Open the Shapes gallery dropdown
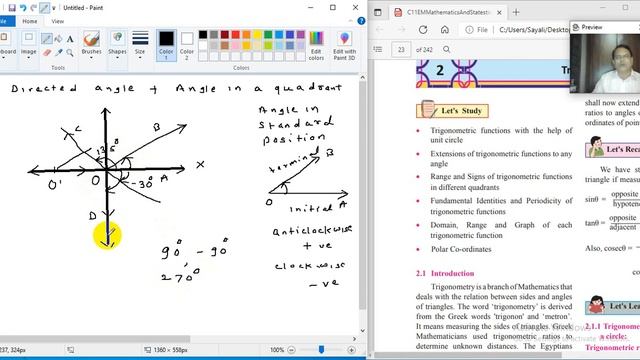This screenshot has width=640, height=360. click(x=117, y=58)
